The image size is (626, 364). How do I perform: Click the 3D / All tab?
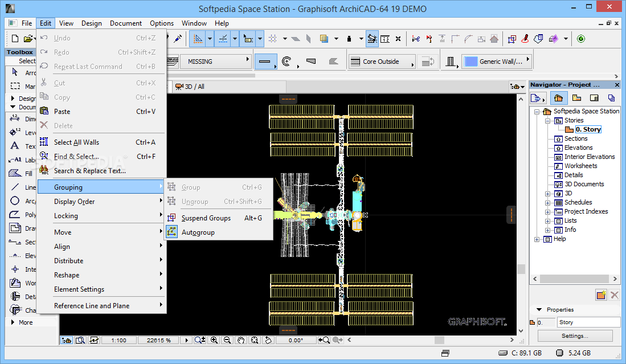point(230,87)
